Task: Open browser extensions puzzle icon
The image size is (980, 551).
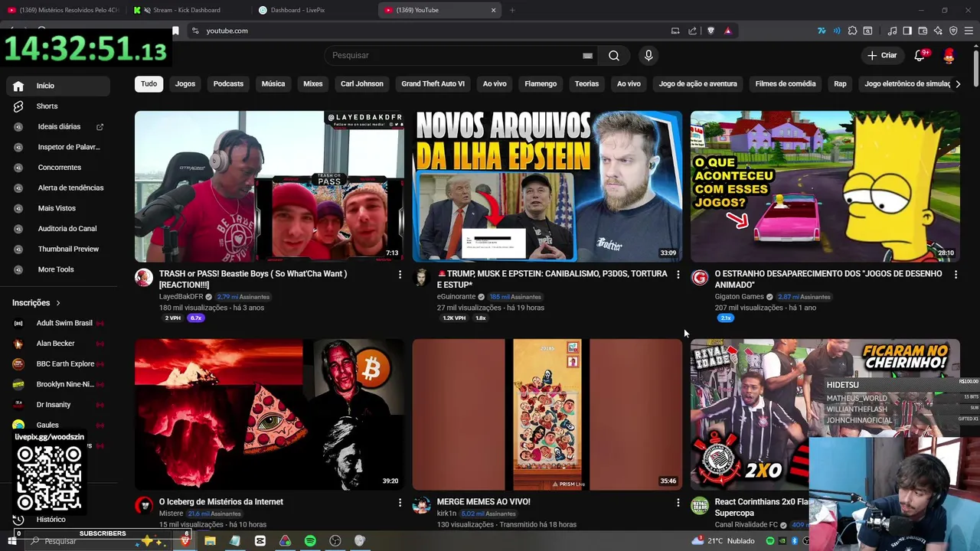Action: coord(852,31)
